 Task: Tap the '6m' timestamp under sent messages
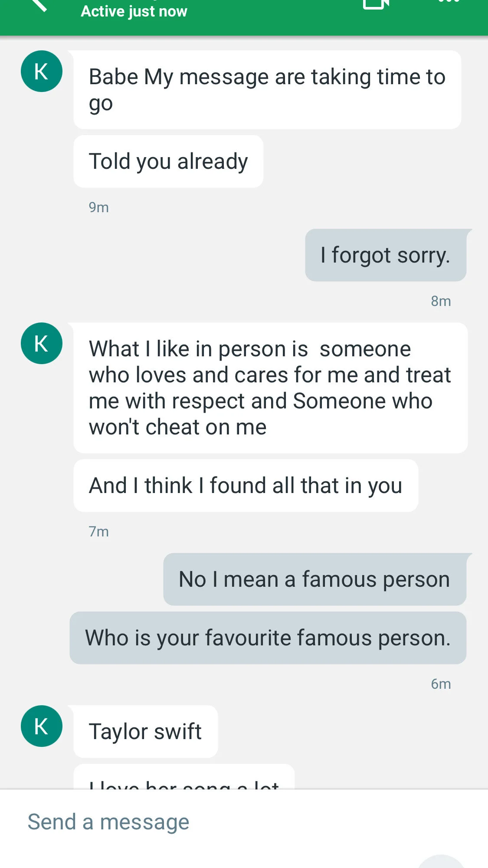[x=441, y=684]
